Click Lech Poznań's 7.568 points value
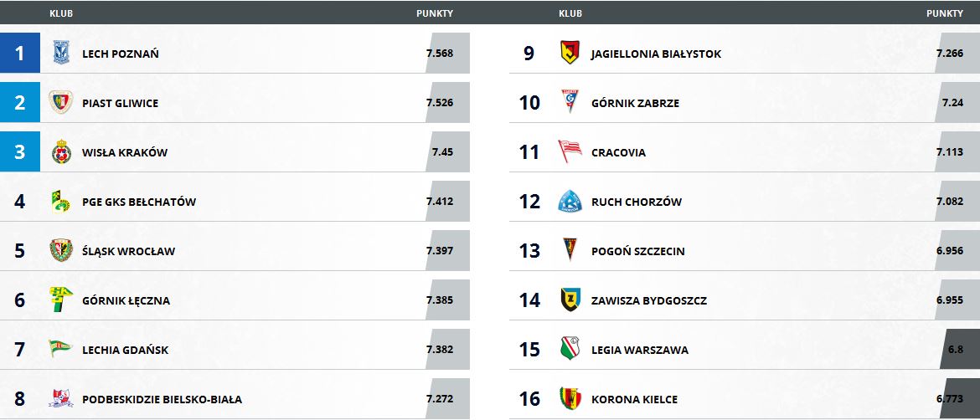Image resolution: width=980 pixels, height=420 pixels. (440, 53)
